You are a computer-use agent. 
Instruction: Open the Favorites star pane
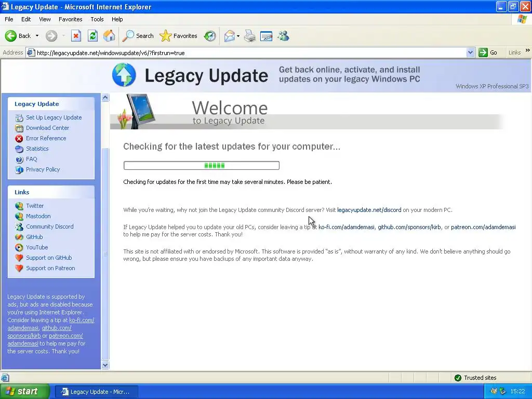166,36
